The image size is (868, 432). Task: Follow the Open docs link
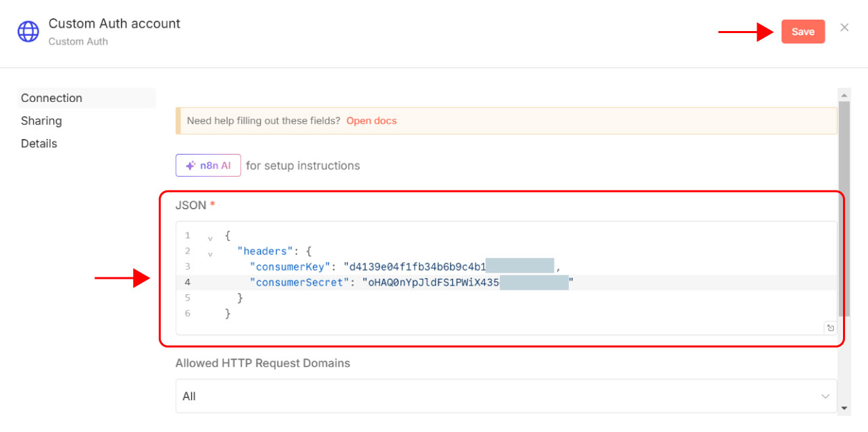pos(371,121)
